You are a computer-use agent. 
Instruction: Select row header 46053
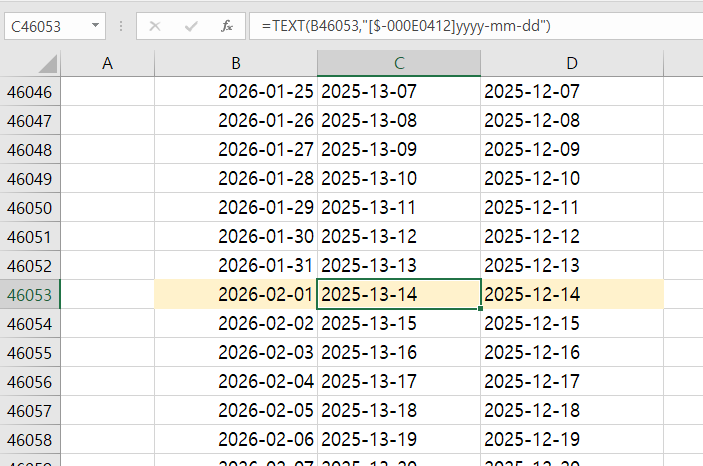pos(30,295)
